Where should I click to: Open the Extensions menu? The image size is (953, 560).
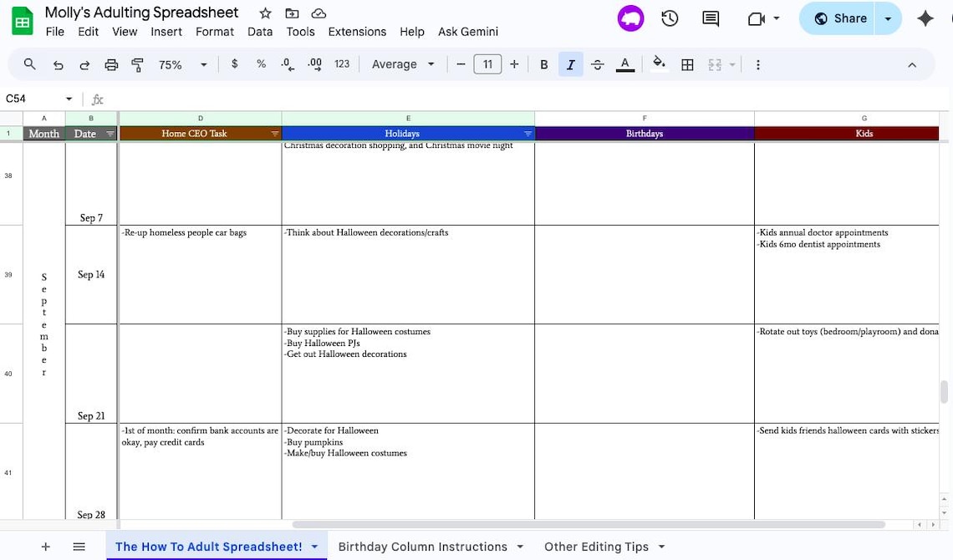[x=358, y=32]
